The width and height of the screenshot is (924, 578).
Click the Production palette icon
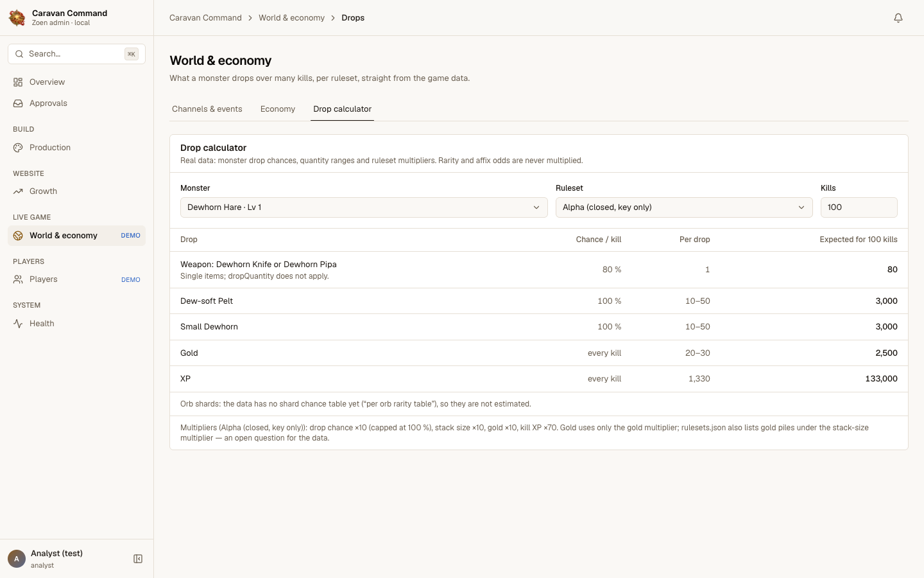pyautogui.click(x=18, y=148)
